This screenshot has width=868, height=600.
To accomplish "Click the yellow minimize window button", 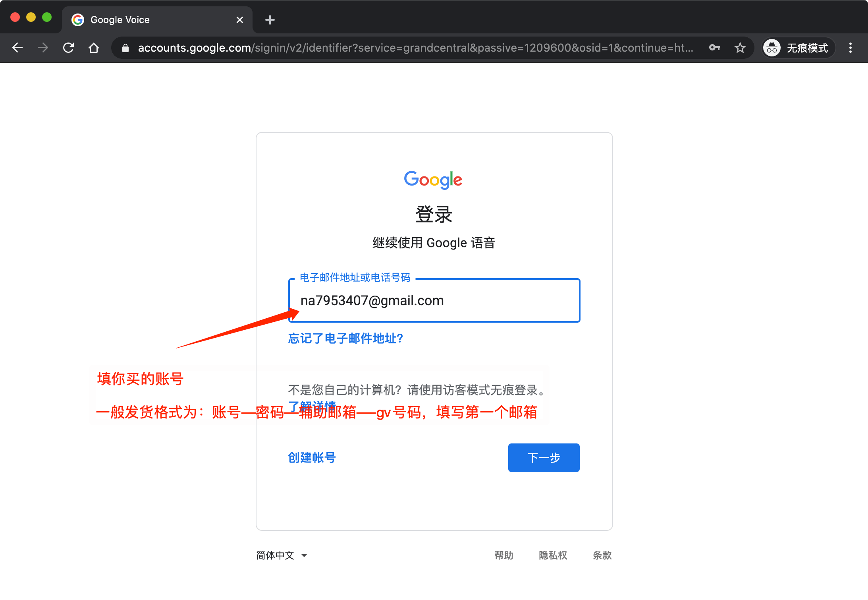I will [x=31, y=17].
